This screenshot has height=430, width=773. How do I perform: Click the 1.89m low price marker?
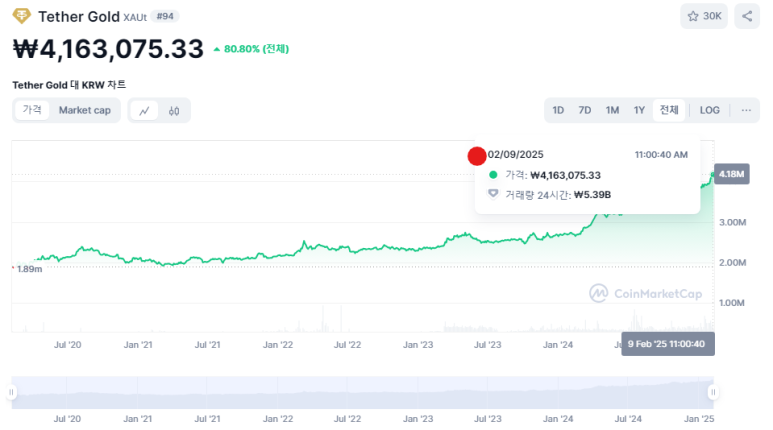pyautogui.click(x=28, y=269)
